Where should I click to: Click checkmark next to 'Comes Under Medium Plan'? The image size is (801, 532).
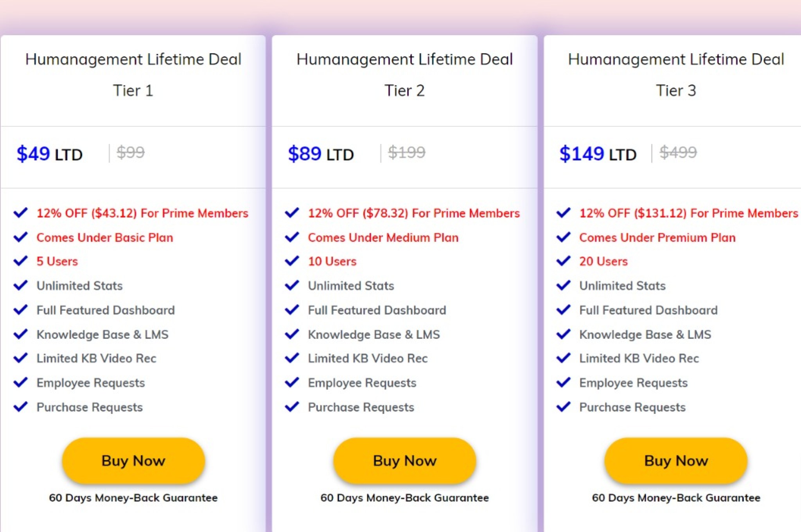click(292, 237)
